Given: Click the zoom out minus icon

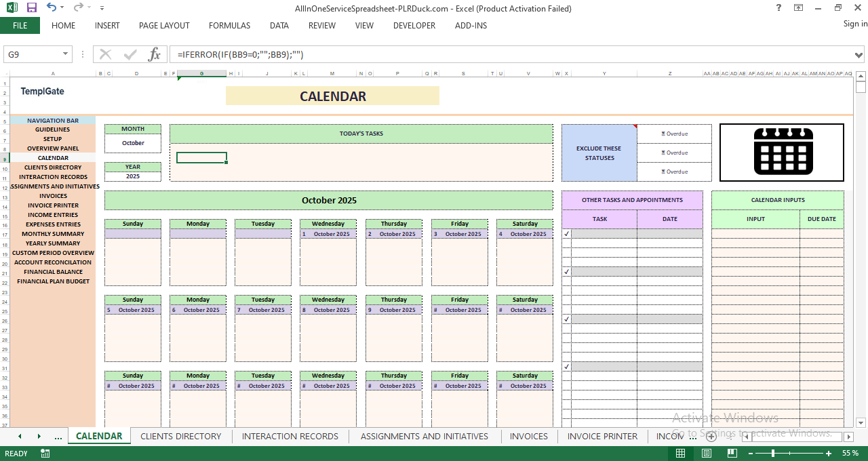Looking at the screenshot, I should point(749,453).
